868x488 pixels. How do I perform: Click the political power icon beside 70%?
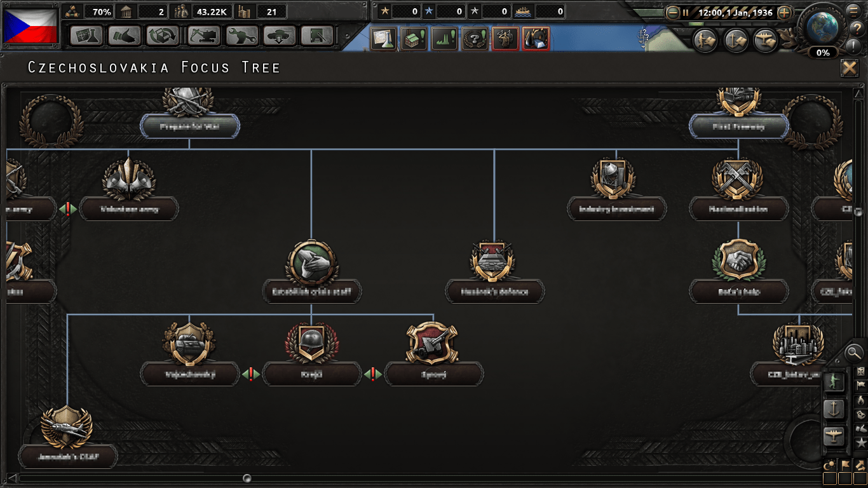tap(73, 11)
